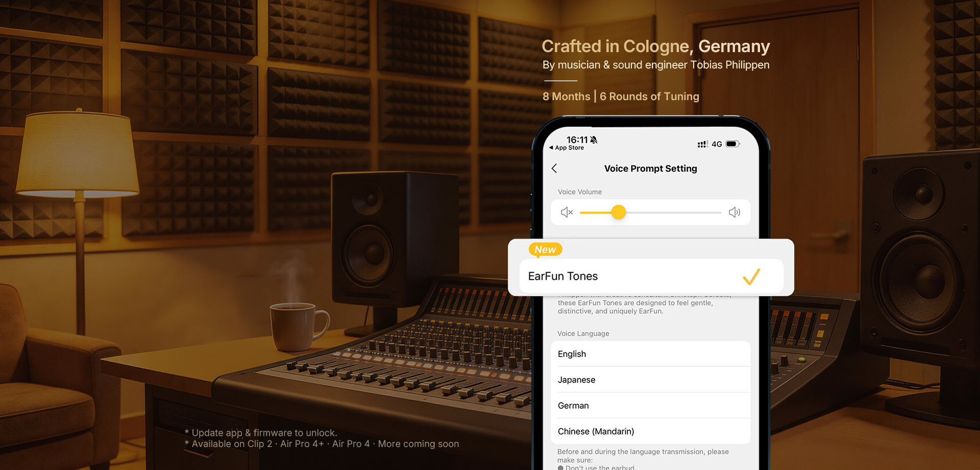This screenshot has height=470, width=980.
Task: Select the EarFun Tones option
Action: (651, 276)
